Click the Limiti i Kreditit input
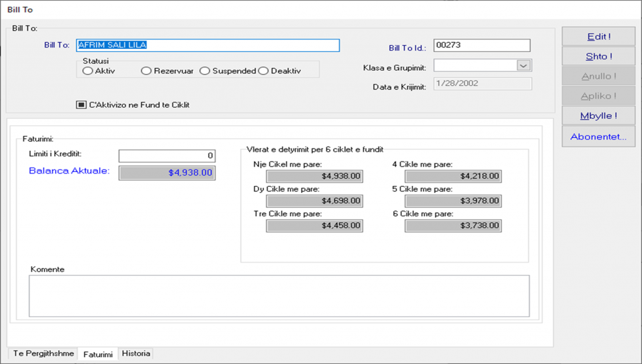The height and width of the screenshot is (364, 642). click(167, 156)
